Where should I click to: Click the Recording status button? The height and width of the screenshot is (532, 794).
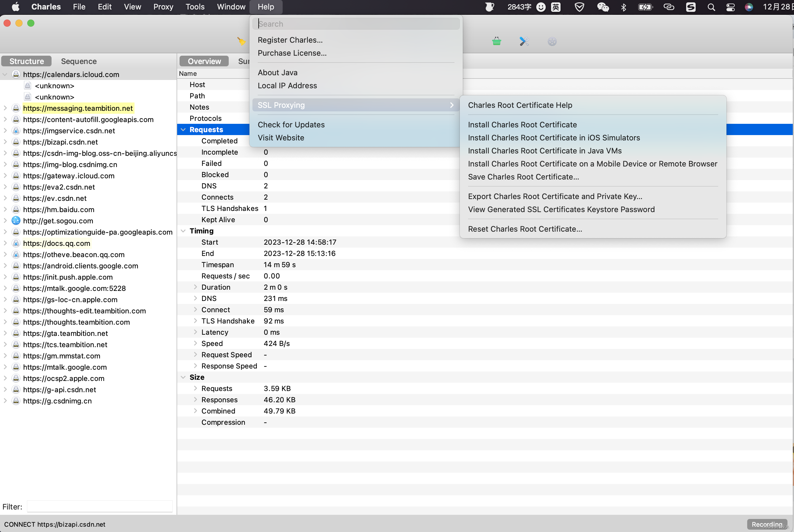(x=767, y=524)
